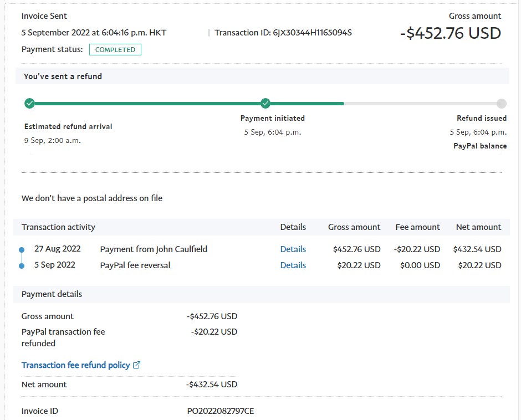521x420 pixels.
Task: Click the external link icon beside refund policy
Action: [x=137, y=365]
